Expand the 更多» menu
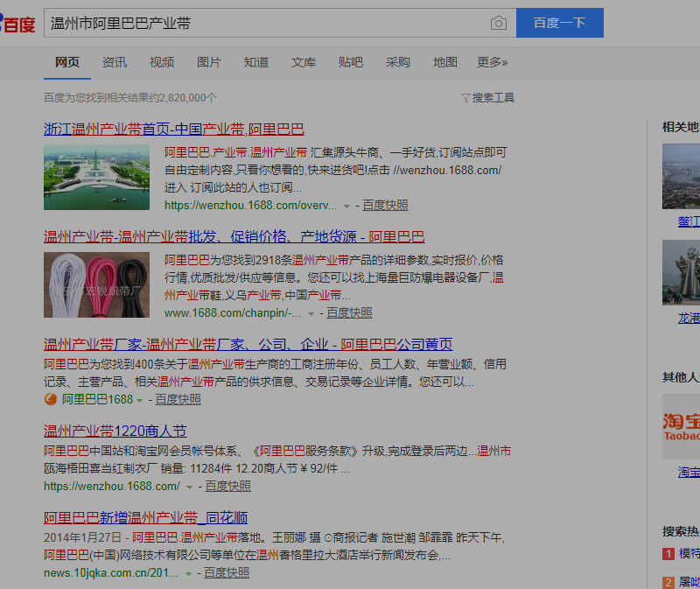 pyautogui.click(x=492, y=62)
